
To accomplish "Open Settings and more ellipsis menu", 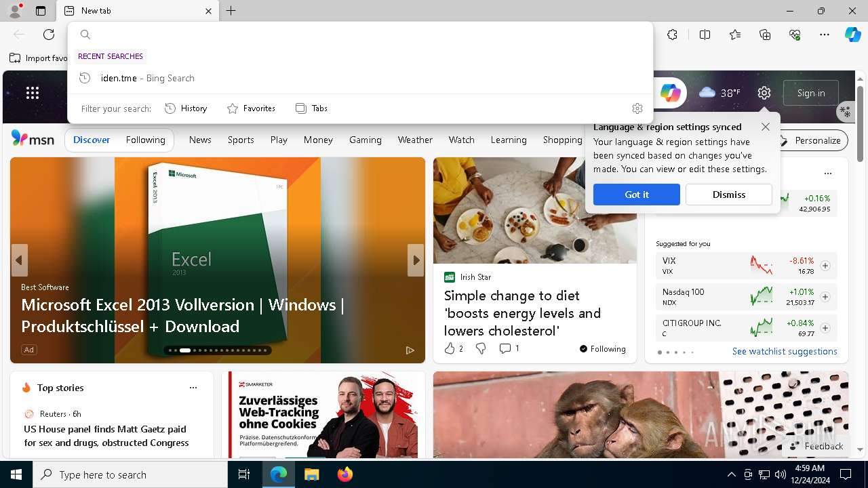I will (825, 35).
